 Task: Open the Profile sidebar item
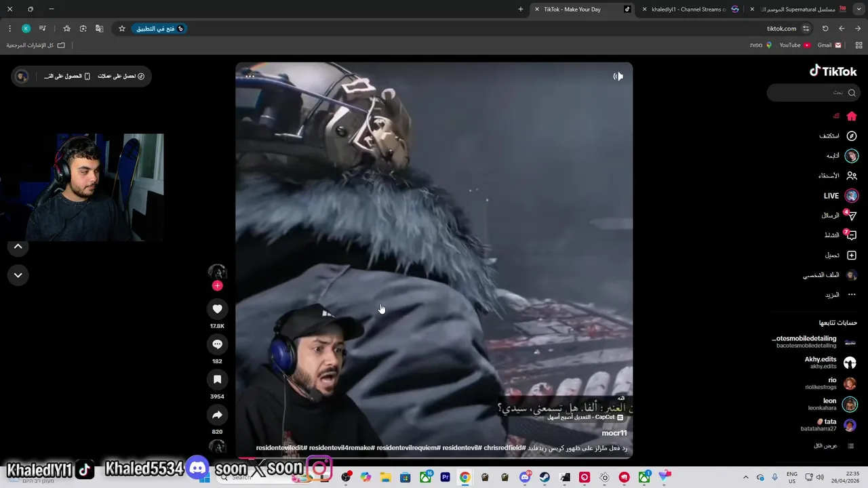(x=831, y=275)
